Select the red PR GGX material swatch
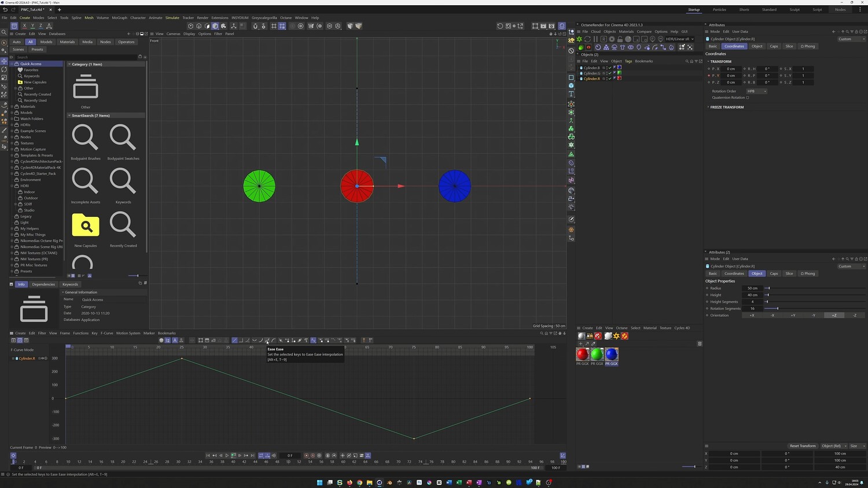 pyautogui.click(x=583, y=354)
